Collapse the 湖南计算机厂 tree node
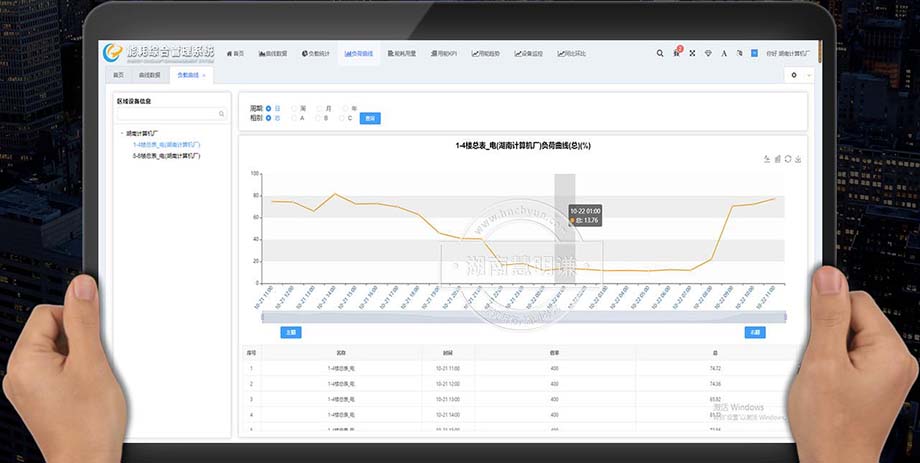920x463 pixels. tap(122, 133)
